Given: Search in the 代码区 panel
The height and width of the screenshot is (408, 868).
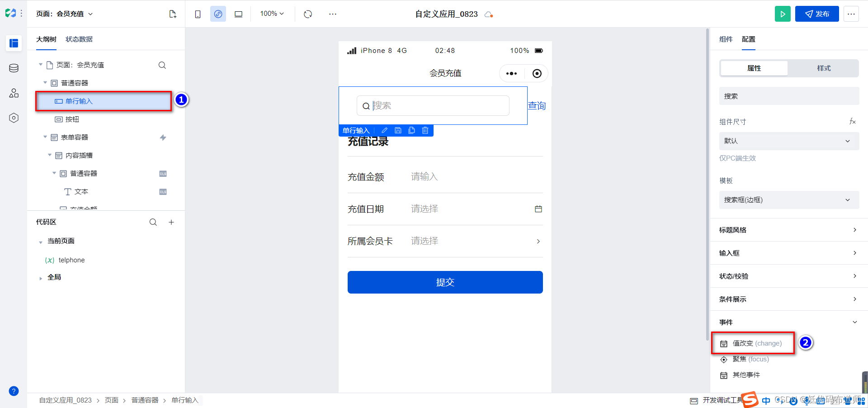Looking at the screenshot, I should (153, 222).
